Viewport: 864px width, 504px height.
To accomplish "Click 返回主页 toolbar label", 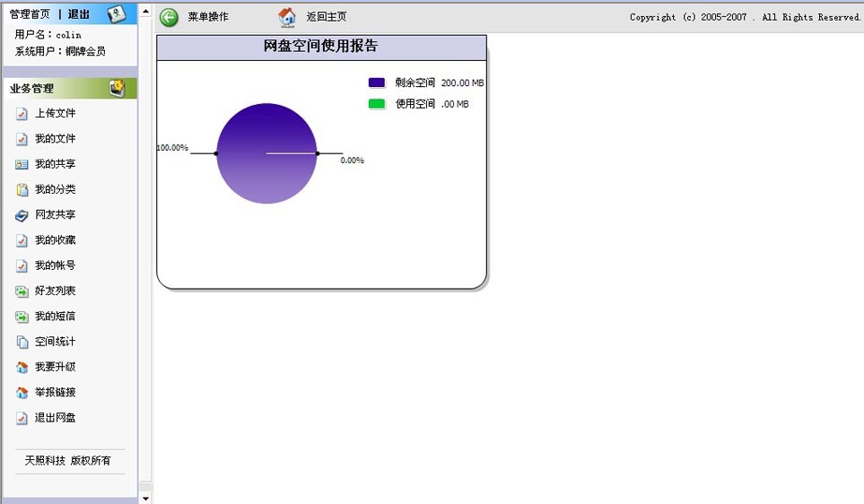I will 327,16.
